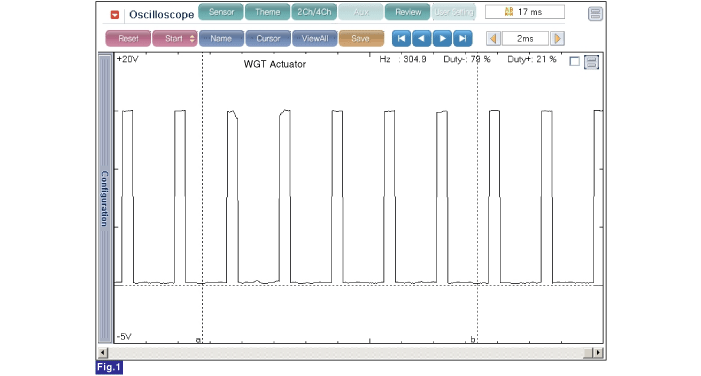This screenshot has height=376, width=701.
Task: Click the horizontal scrollbar right arrow
Action: [598, 352]
